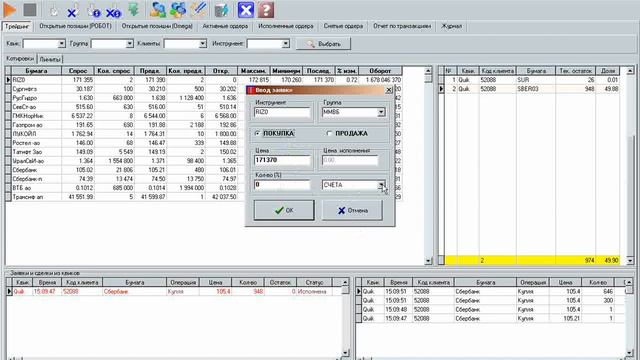Click the pencil and blue lines icon

(198, 10)
